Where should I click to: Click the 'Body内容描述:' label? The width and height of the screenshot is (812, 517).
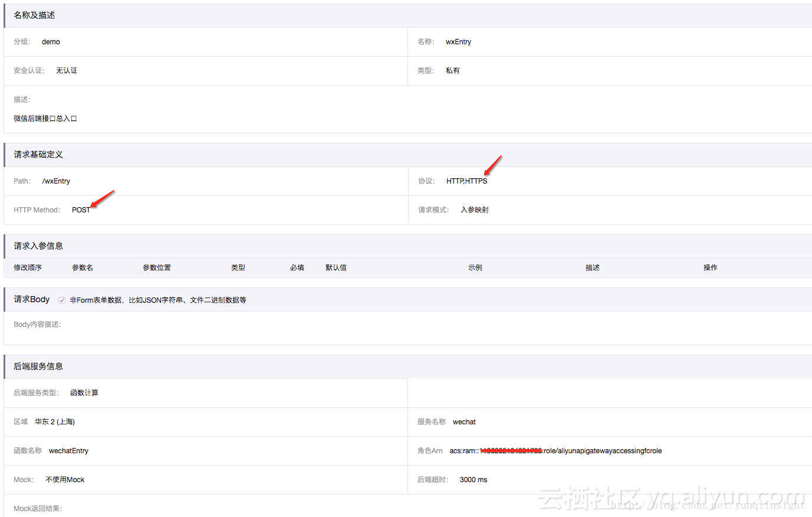click(37, 325)
